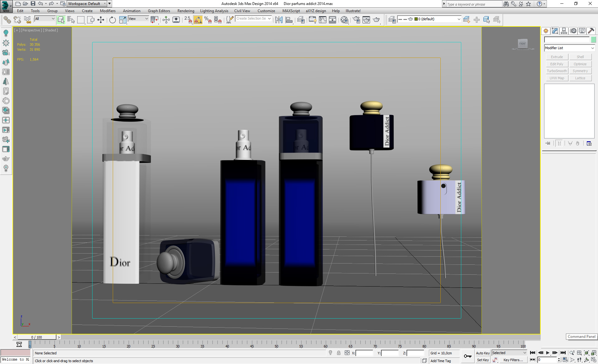Open the layer list 0 (default) dropdown

coord(430,19)
